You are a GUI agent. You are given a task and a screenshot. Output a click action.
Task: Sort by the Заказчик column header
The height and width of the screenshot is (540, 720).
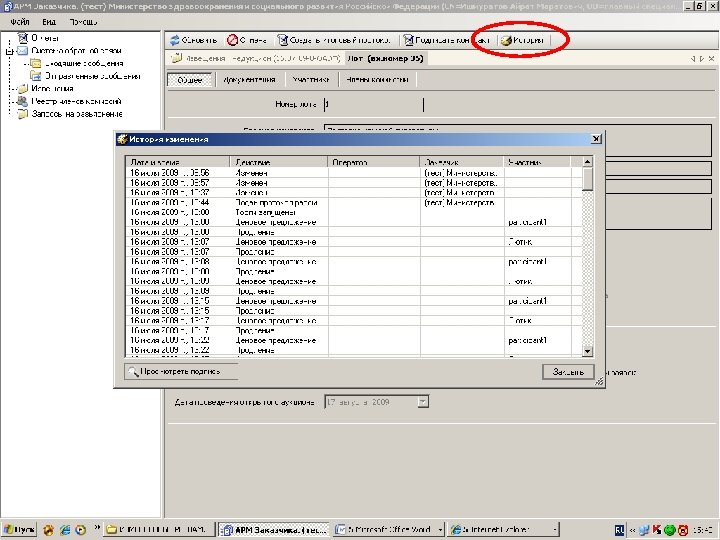(x=461, y=162)
